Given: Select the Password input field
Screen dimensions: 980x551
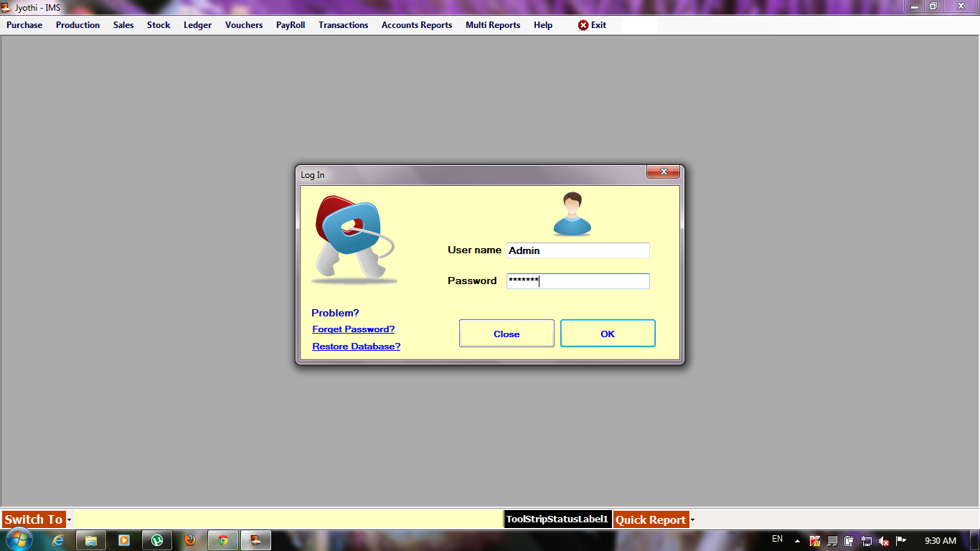Looking at the screenshot, I should (578, 281).
